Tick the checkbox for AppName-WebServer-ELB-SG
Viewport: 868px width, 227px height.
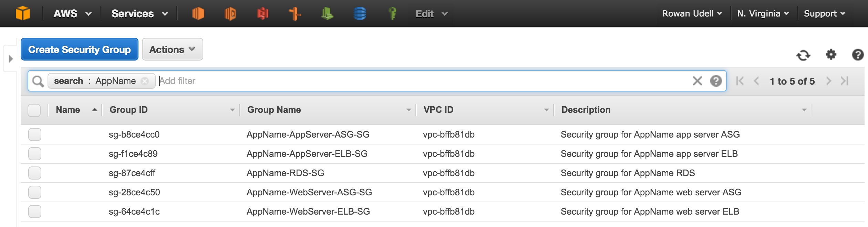point(34,212)
